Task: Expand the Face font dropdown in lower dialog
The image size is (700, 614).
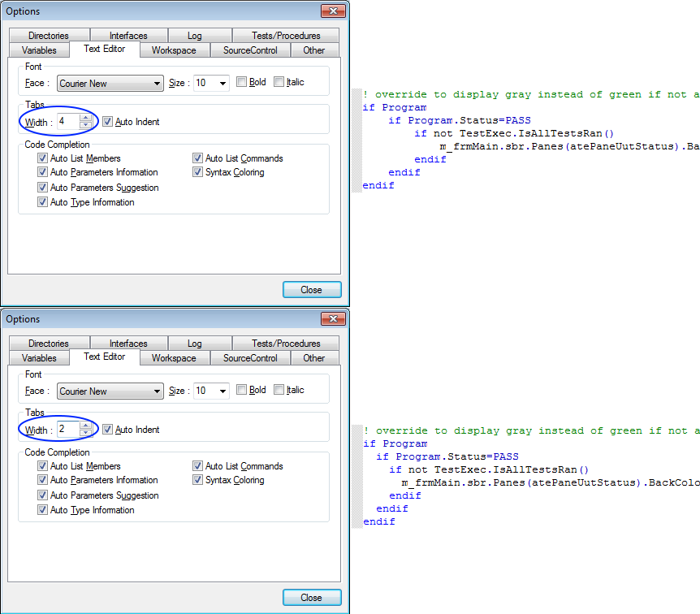Action: (157, 391)
